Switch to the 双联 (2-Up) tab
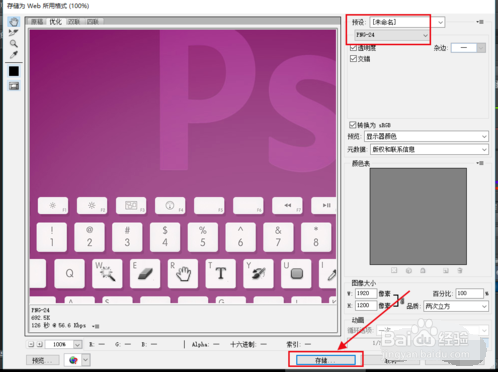The width and height of the screenshot is (498, 372). pyautogui.click(x=74, y=22)
